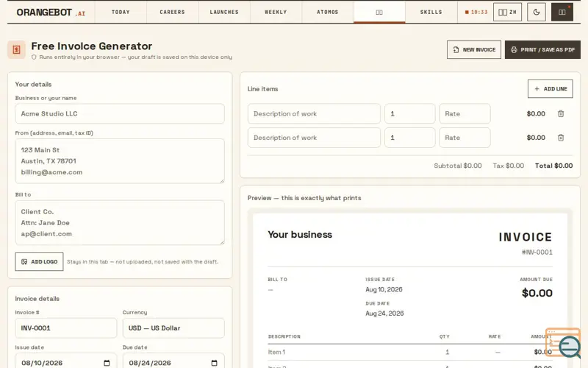Click the Total $0.00 text
Image resolution: width=588 pixels, height=368 pixels.
point(554,166)
